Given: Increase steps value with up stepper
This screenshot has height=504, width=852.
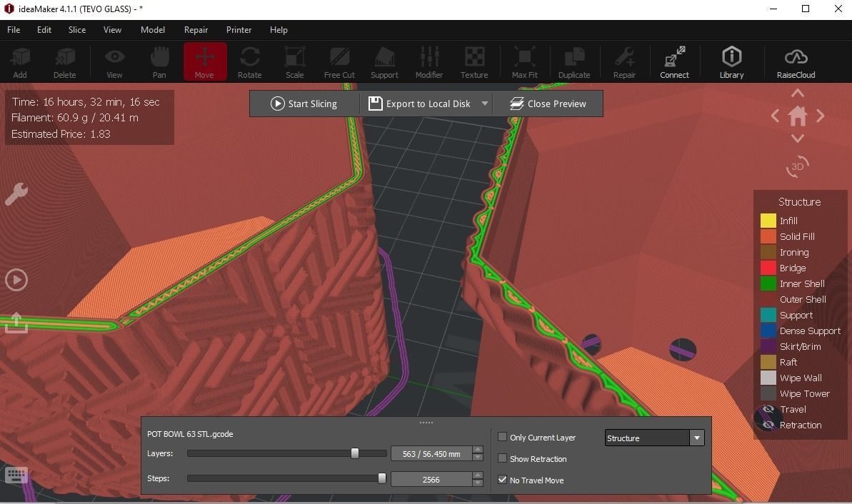Looking at the screenshot, I should click(478, 475).
